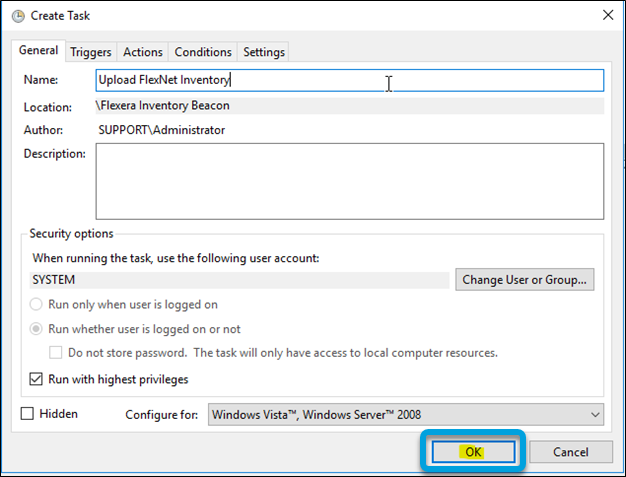626x477 pixels.
Task: Switch to the General tab
Action: coord(38,51)
